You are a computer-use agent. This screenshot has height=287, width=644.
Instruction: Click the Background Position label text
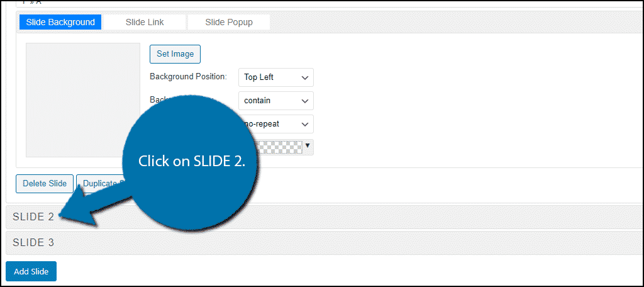click(188, 77)
